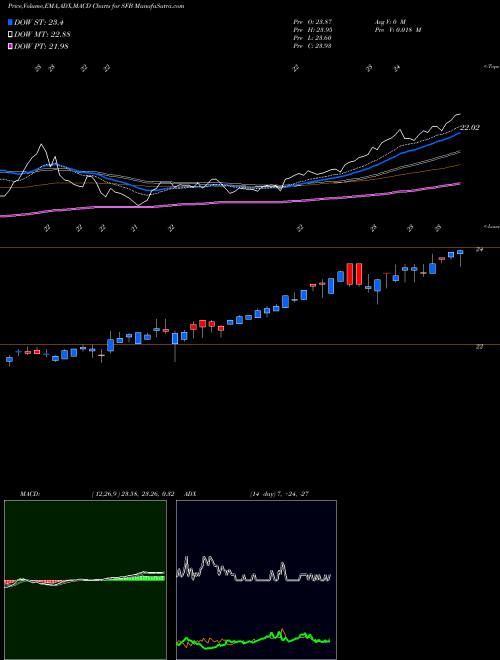Click the magenta DOW PT legend swatch
Screen dimensions: 500x660
click(x=10, y=46)
